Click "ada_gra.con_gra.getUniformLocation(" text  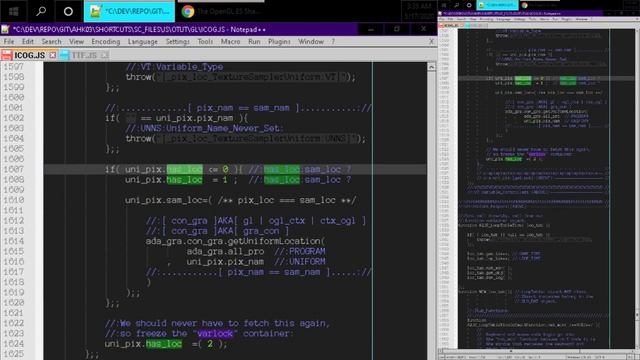pyautogui.click(x=236, y=241)
